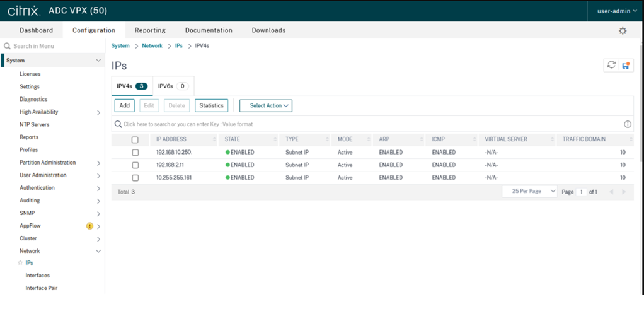Check the box for 192.168.10.250
The image size is (644, 333).
point(135,153)
